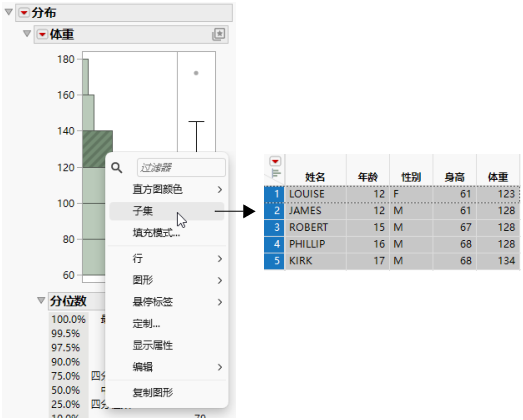
Task: Click the JAMES name cell
Action: pos(316,211)
